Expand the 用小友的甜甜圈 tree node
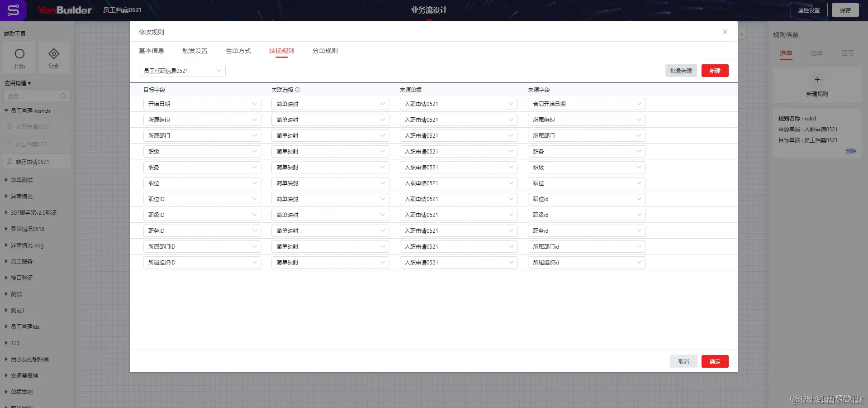Viewport: 868px width, 408px height. (x=6, y=359)
